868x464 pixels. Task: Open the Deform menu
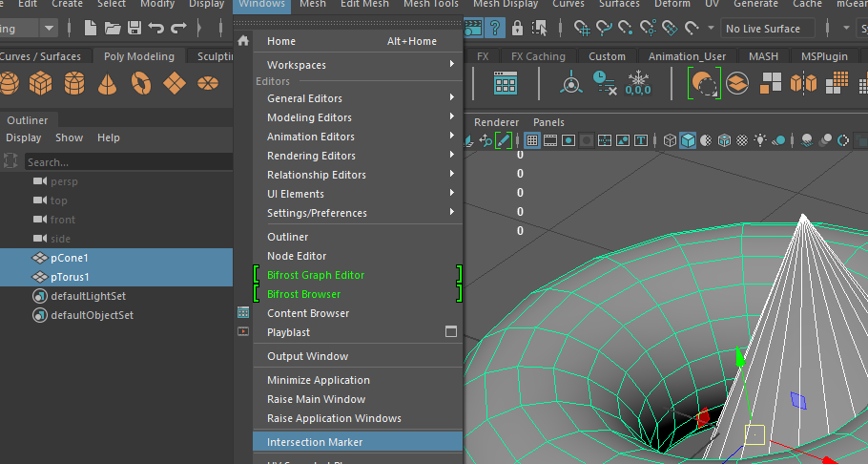(672, 5)
